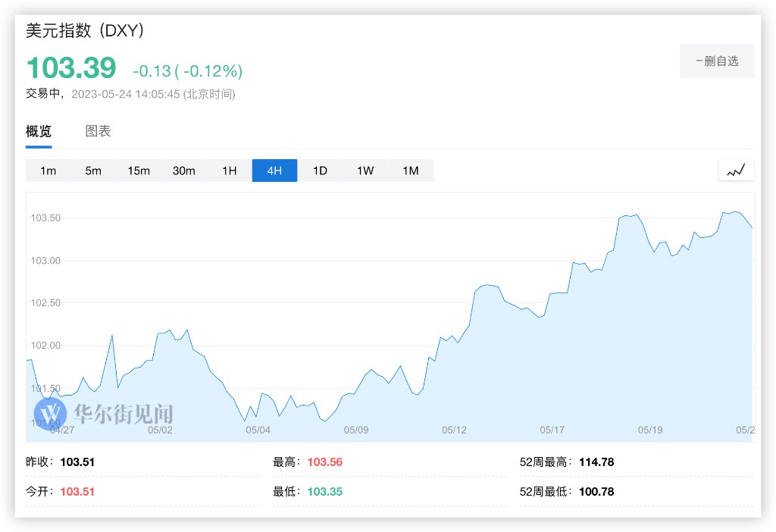Click the current price 103.39
The width and height of the screenshot is (776, 532).
(x=71, y=68)
